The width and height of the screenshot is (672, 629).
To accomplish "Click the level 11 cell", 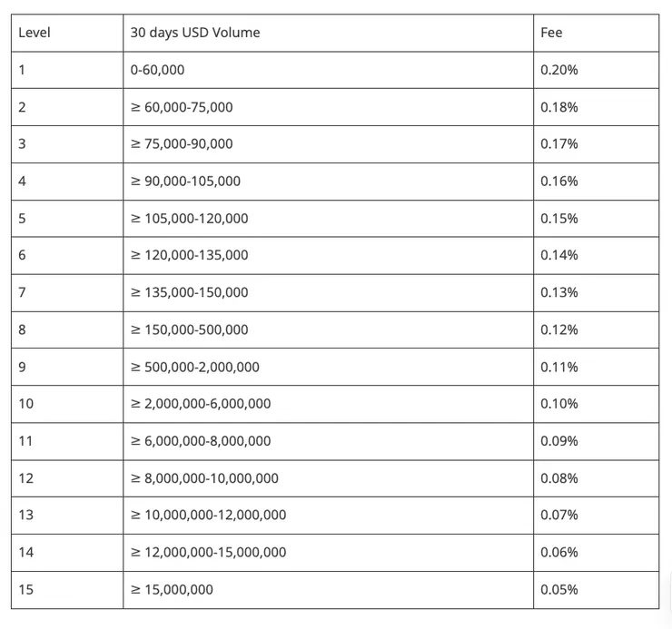I will click(x=25, y=441).
